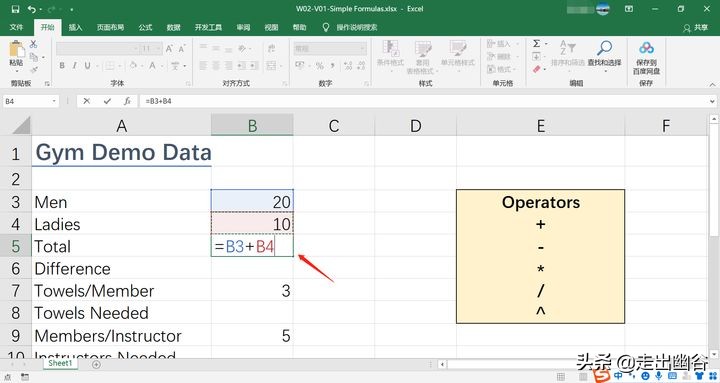Click the Decrease Font Size icon
The width and height of the screenshot is (720, 383).
182,48
